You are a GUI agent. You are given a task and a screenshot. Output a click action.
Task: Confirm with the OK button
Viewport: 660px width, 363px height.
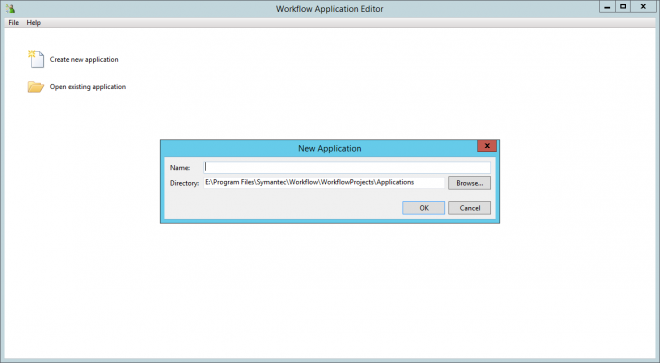tap(423, 208)
